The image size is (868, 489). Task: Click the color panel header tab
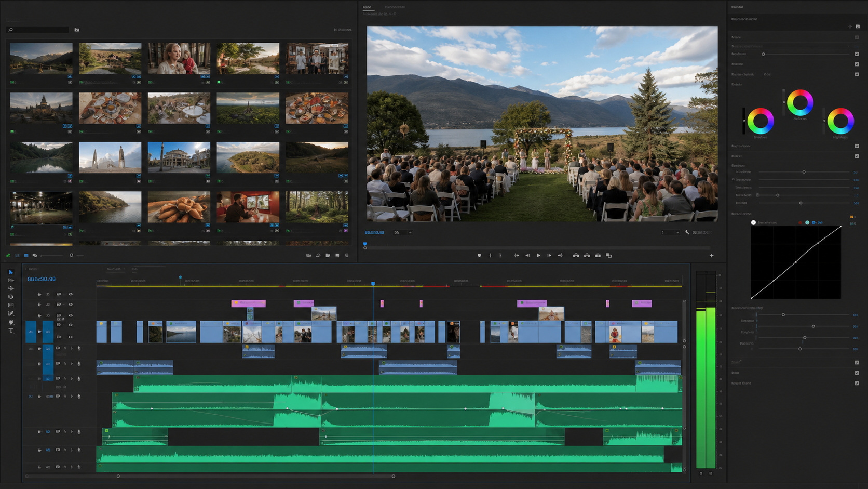pyautogui.click(x=737, y=7)
